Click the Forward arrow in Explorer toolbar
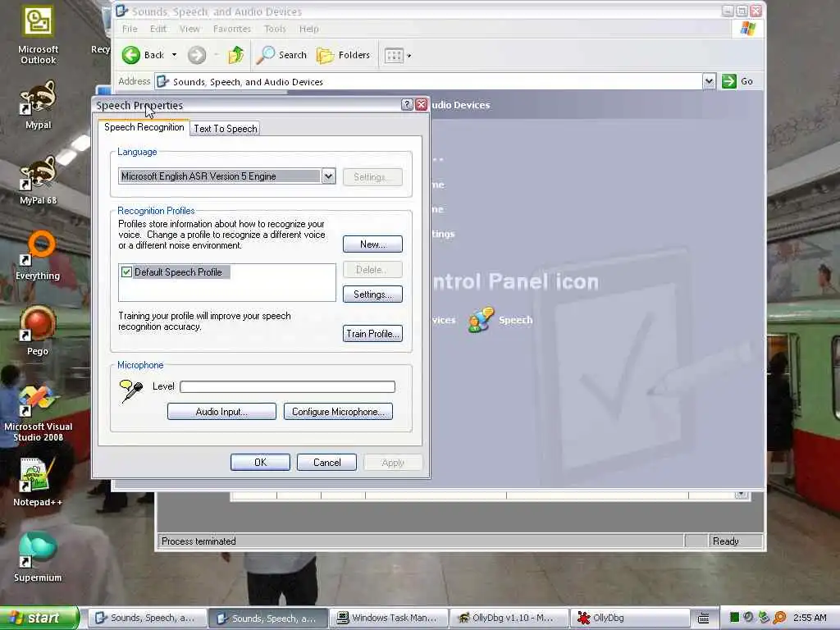Viewport: 840px width, 630px height. click(197, 55)
